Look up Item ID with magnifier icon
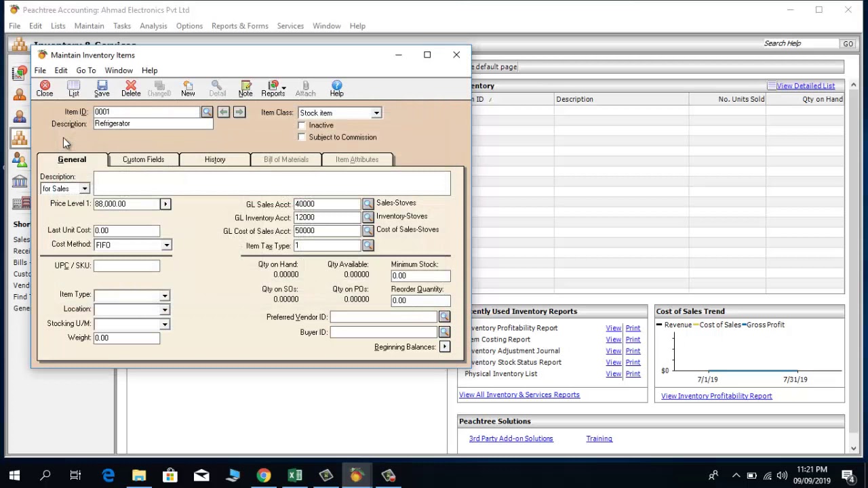This screenshot has height=488, width=868. click(207, 112)
